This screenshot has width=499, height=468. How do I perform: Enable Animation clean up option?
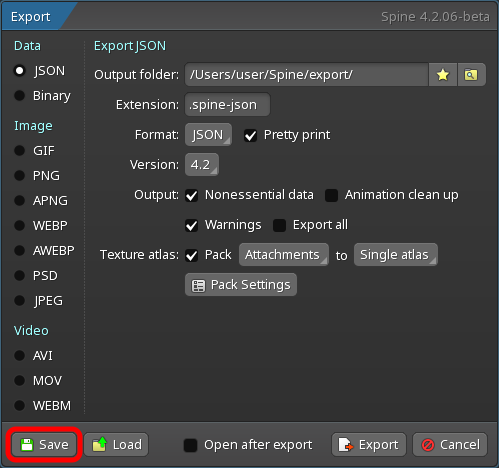[331, 195]
